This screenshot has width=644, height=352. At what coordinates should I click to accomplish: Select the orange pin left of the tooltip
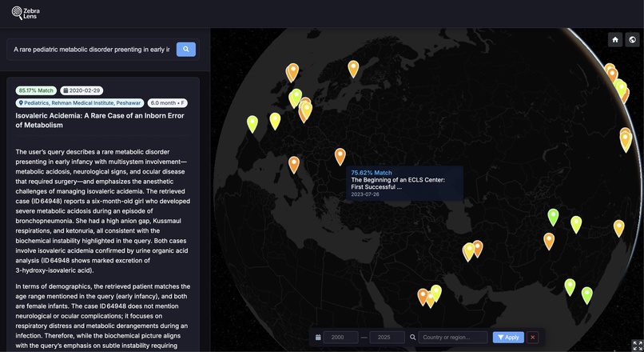(340, 157)
